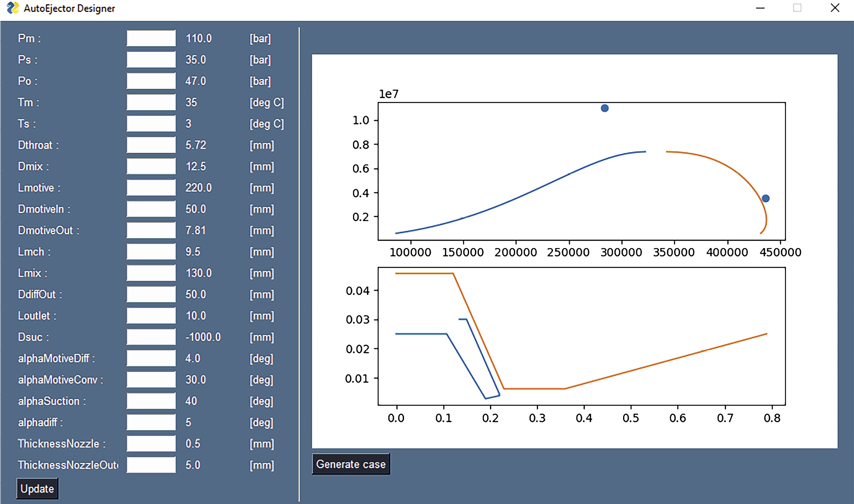854x504 pixels.
Task: Select the Po input box
Action: pyautogui.click(x=151, y=81)
